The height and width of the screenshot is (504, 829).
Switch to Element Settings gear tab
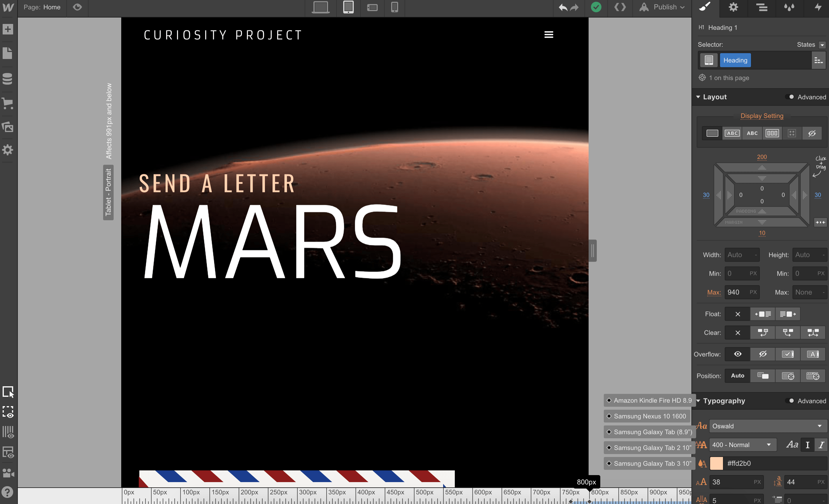[733, 7]
